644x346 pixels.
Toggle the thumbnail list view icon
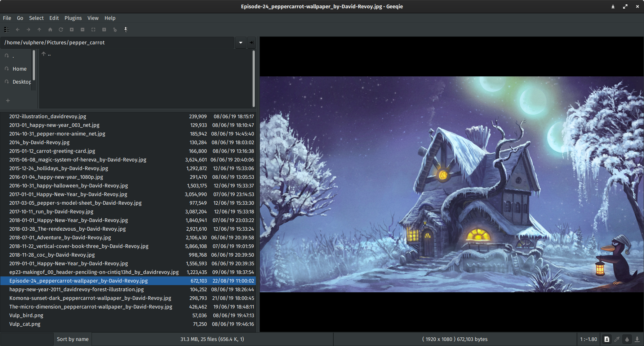tap(7, 30)
